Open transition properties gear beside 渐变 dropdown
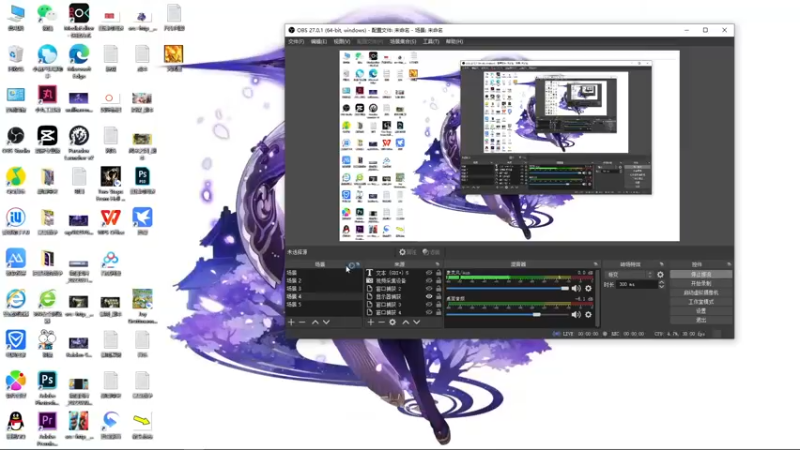This screenshot has height=450, width=800. click(660, 274)
